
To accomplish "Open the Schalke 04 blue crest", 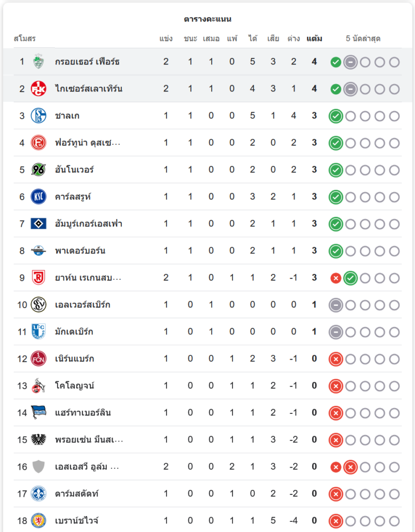I will pyautogui.click(x=38, y=115).
